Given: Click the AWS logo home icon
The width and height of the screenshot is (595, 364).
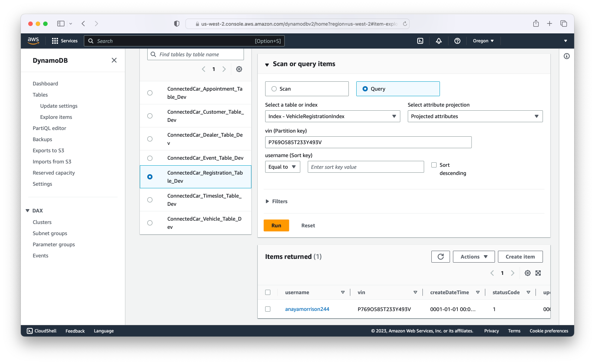Looking at the screenshot, I should pyautogui.click(x=33, y=41).
